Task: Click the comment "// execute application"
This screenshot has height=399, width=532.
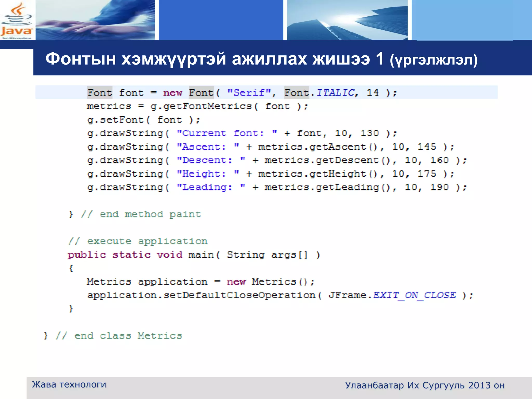Action: pyautogui.click(x=138, y=242)
